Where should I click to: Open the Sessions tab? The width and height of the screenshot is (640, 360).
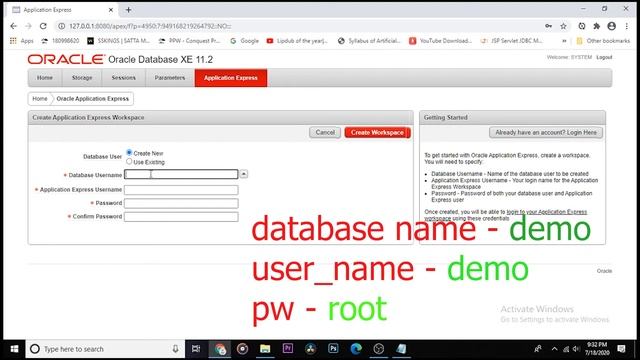(123, 78)
